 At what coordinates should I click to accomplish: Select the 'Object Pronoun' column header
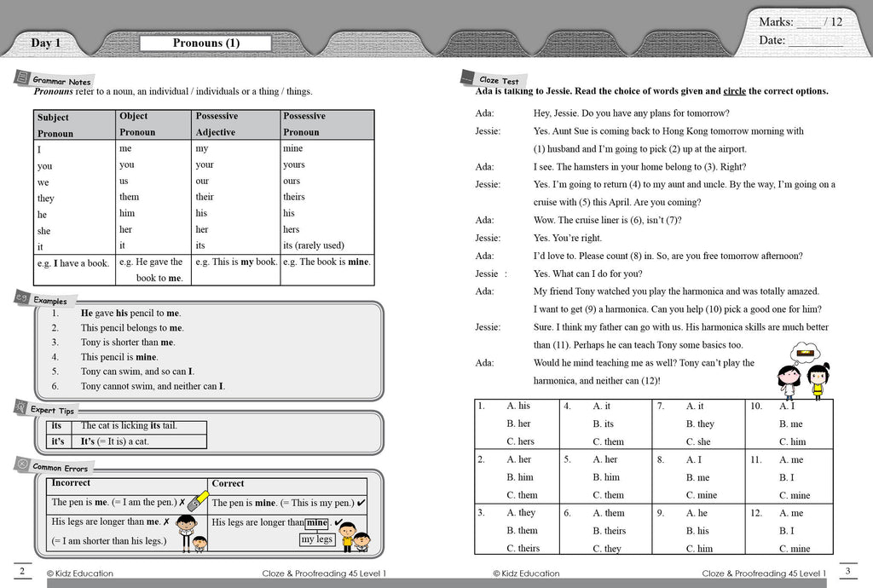click(x=153, y=124)
